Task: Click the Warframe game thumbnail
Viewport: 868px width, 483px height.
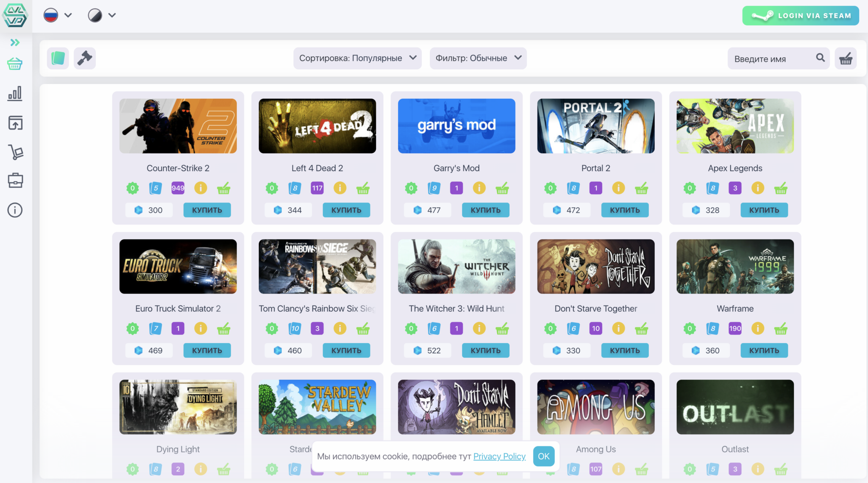Action: click(x=735, y=266)
